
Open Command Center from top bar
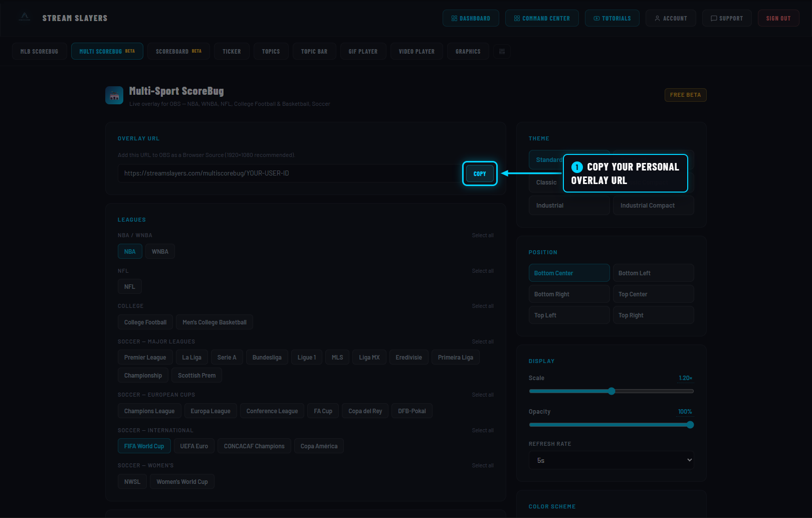coord(542,18)
